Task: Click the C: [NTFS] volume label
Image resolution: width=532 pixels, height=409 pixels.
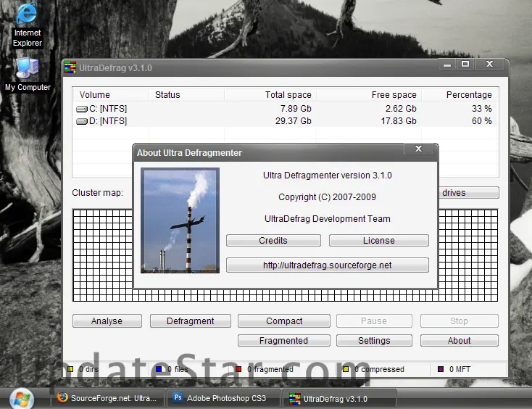Action: click(108, 109)
